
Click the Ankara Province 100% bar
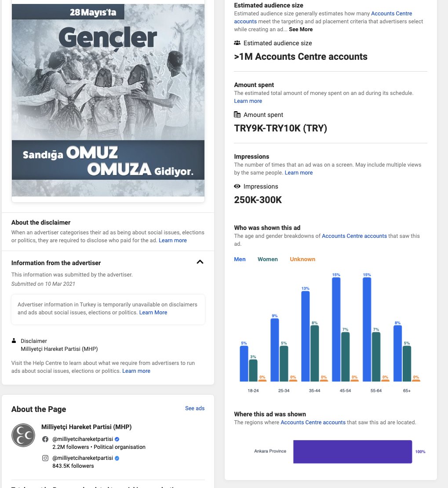pyautogui.click(x=353, y=452)
